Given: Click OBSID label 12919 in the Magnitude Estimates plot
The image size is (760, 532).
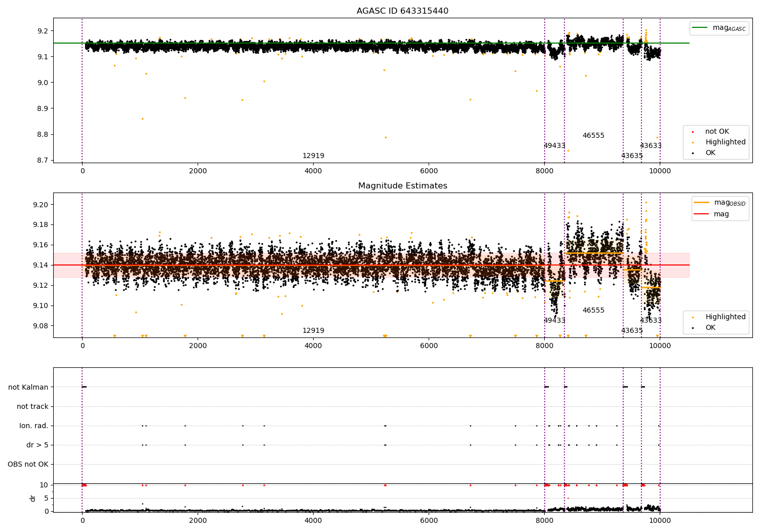Looking at the screenshot, I should click(313, 331).
